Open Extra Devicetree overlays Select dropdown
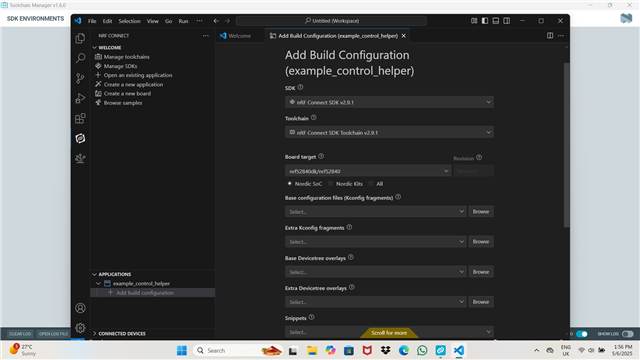The width and height of the screenshot is (640, 360). click(x=376, y=302)
